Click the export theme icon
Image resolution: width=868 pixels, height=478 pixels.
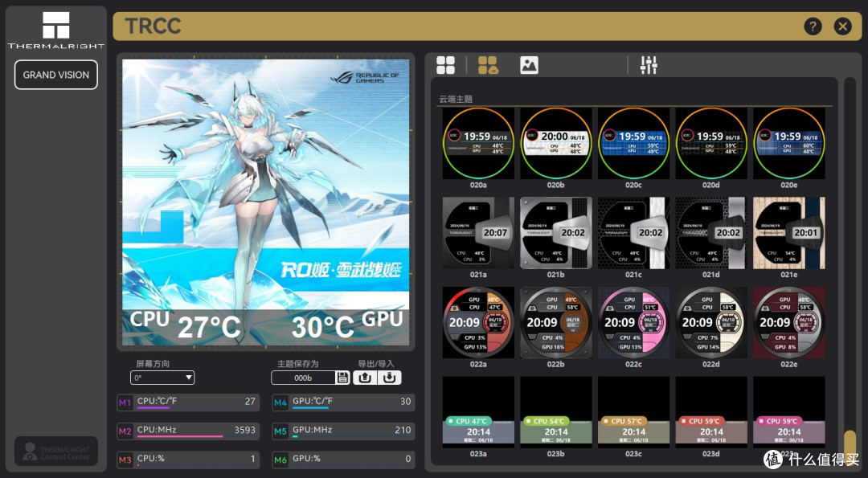(x=365, y=378)
